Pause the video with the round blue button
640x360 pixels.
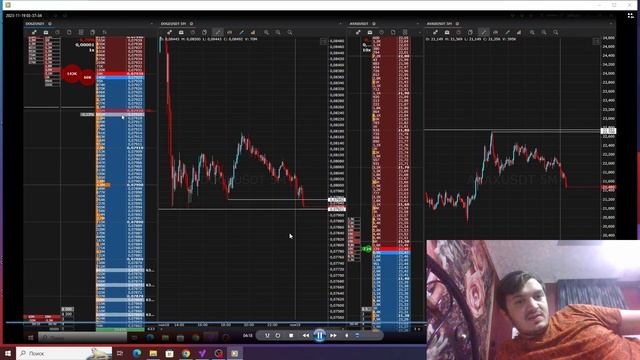tap(320, 336)
